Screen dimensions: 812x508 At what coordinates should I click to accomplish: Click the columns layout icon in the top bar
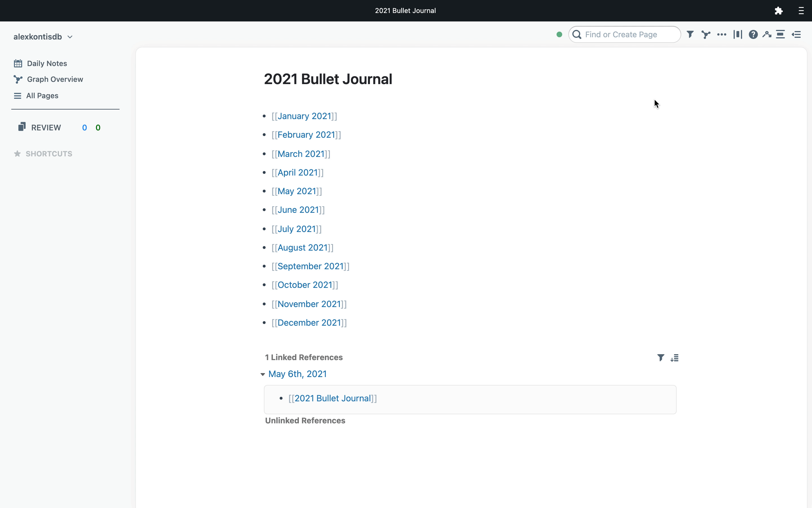tap(738, 34)
